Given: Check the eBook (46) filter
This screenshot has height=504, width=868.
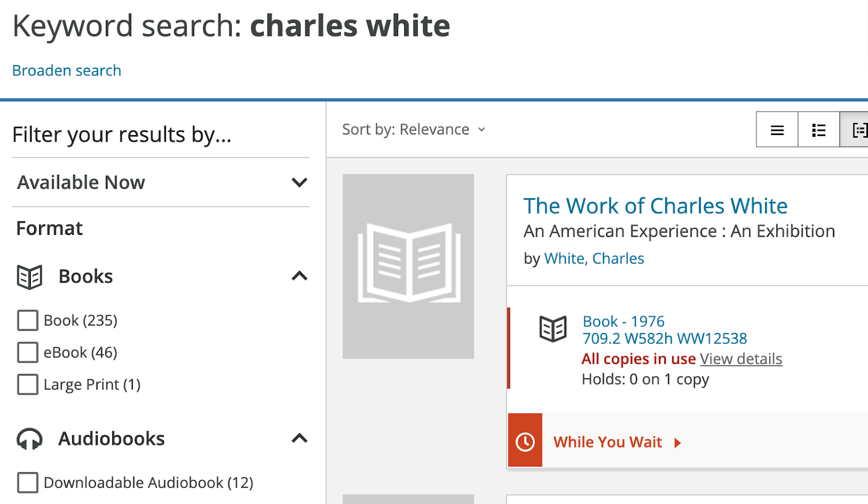Looking at the screenshot, I should pyautogui.click(x=28, y=352).
